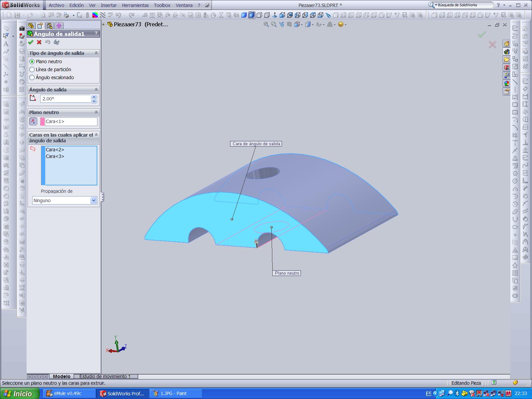This screenshot has width=532, height=399.
Task: Expand the Piezaaer73 flyout tree node
Action: point(103,24)
